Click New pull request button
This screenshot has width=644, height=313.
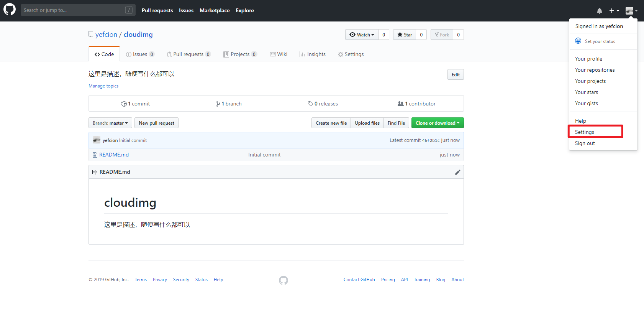coord(156,123)
